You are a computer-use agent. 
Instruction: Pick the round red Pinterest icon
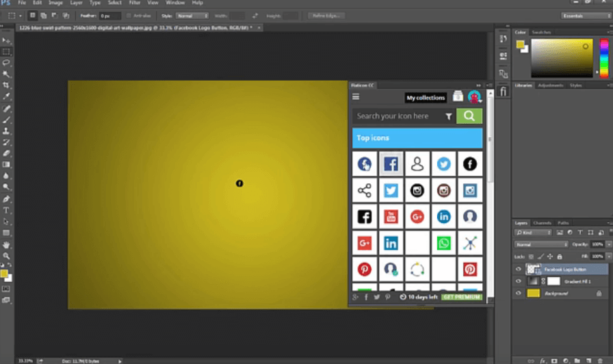pyautogui.click(x=365, y=270)
